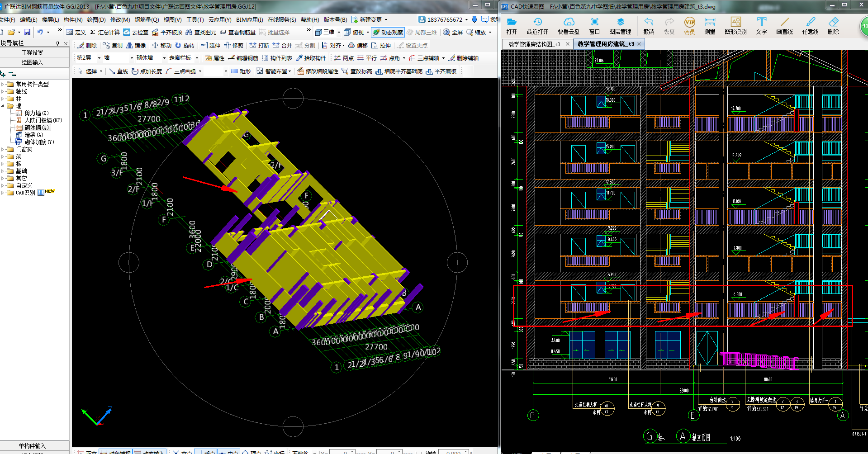Tick the 旋转 checkbox in the status bar
This screenshot has height=454, width=868.
[x=419, y=452]
